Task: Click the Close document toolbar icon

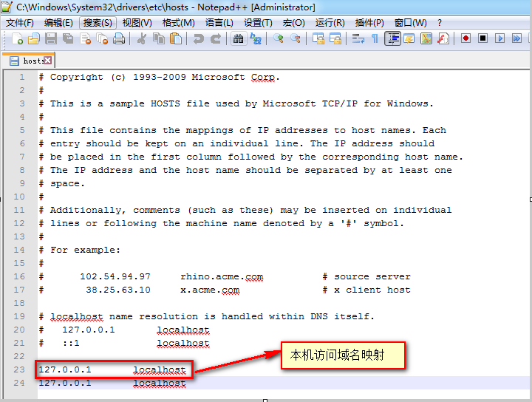Action: click(85, 38)
